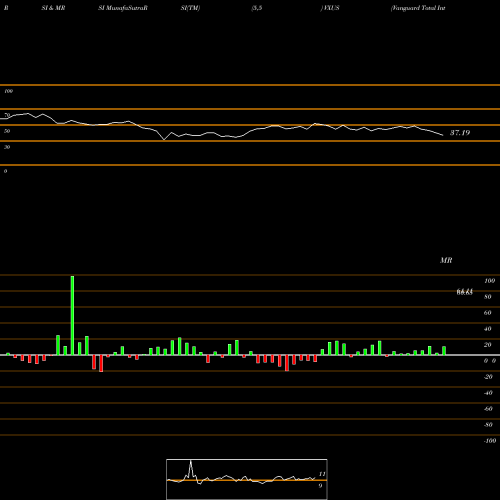Click the tallest green MR bar
The height and width of the screenshot is (500, 500).
coord(72,315)
